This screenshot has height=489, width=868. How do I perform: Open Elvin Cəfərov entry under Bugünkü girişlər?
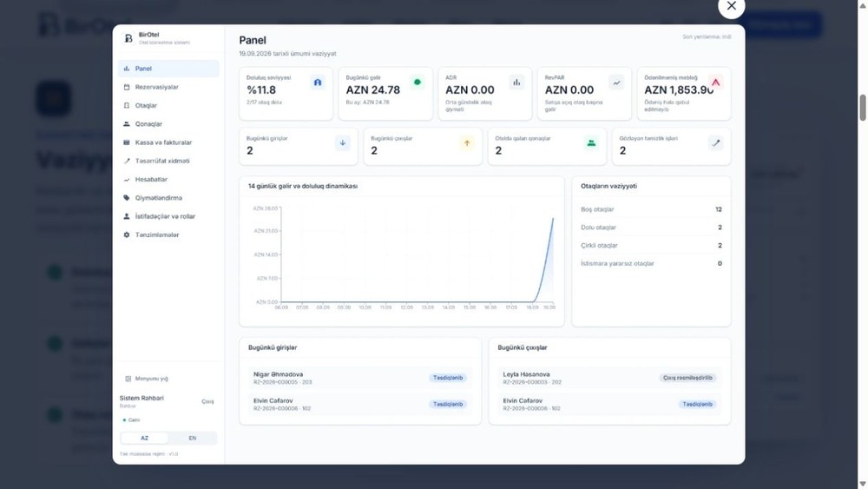click(x=360, y=404)
